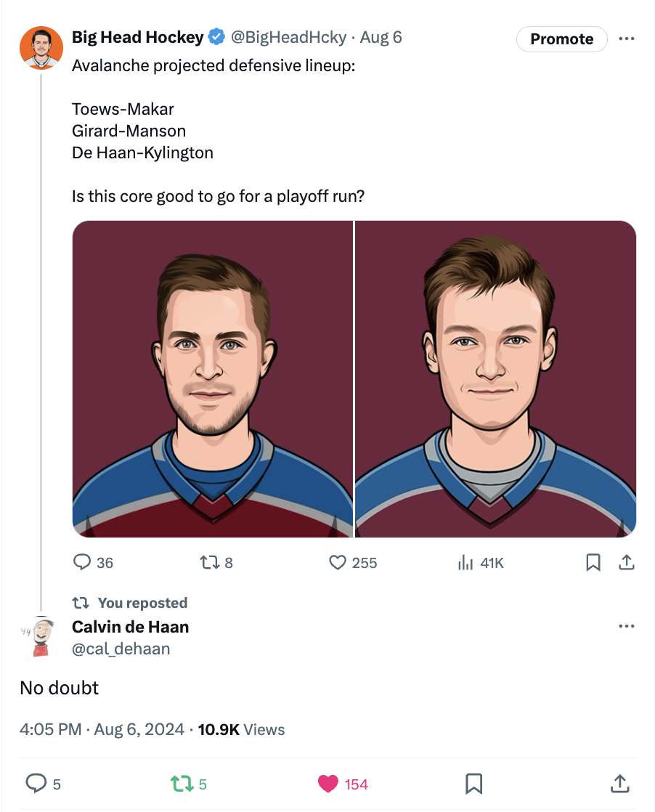Open the @BigHeadHcky profile handle

(x=288, y=38)
